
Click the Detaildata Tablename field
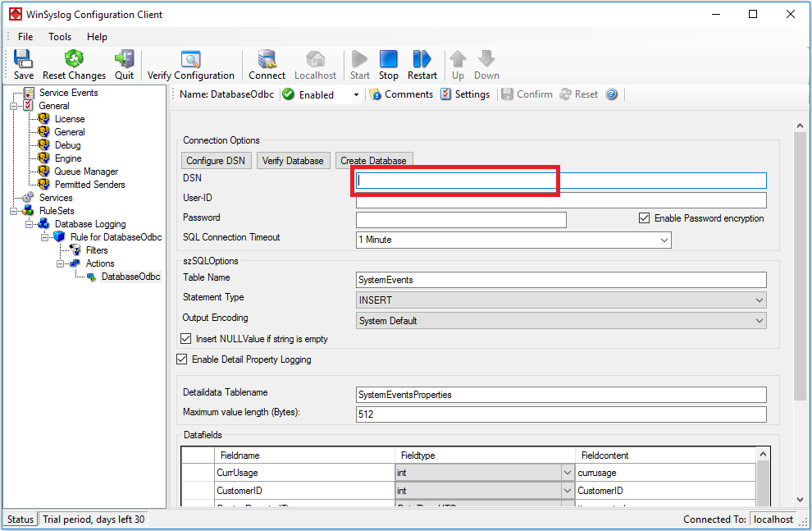point(561,395)
